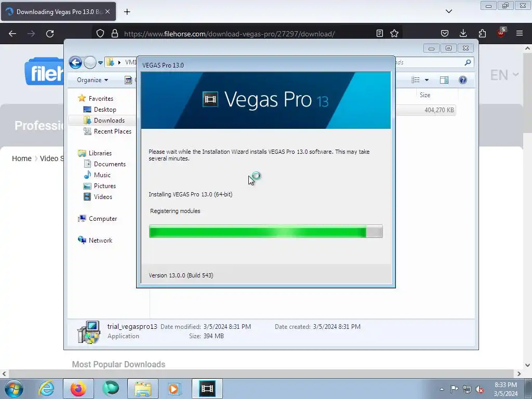The width and height of the screenshot is (532, 399).
Task: Click Explorer search magnifier icon
Action: point(468,62)
